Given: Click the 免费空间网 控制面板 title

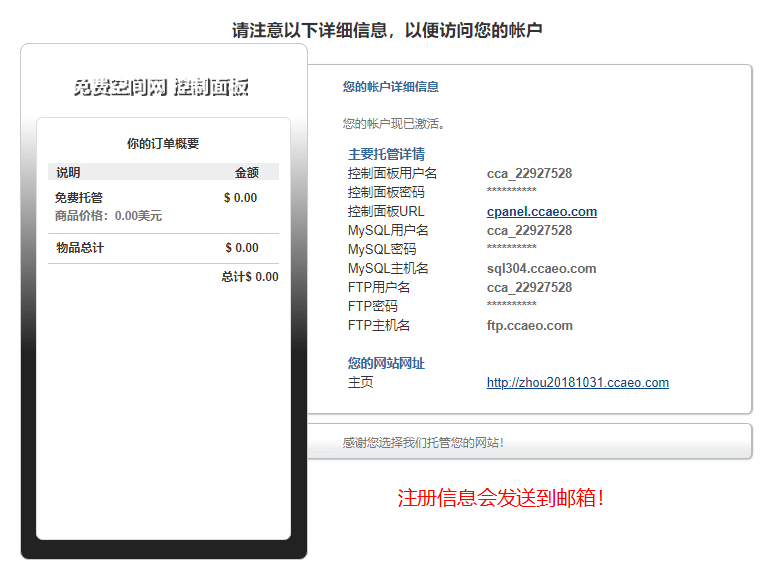Looking at the screenshot, I should pos(162,88).
